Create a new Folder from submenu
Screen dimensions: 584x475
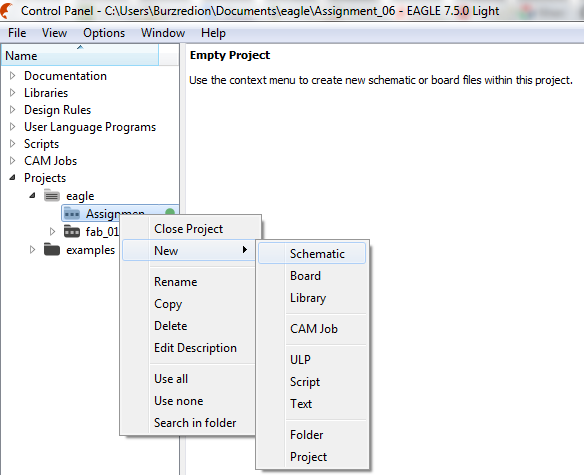[x=312, y=434]
